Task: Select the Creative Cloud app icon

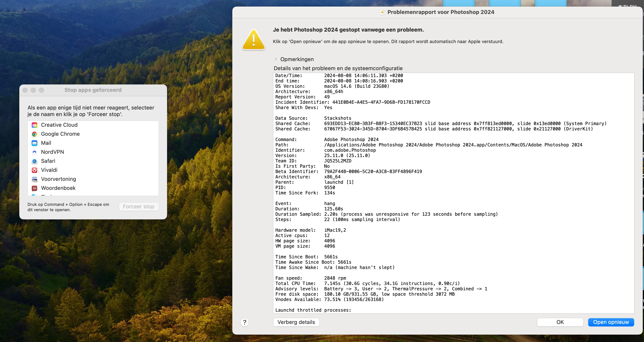Action: [x=34, y=125]
